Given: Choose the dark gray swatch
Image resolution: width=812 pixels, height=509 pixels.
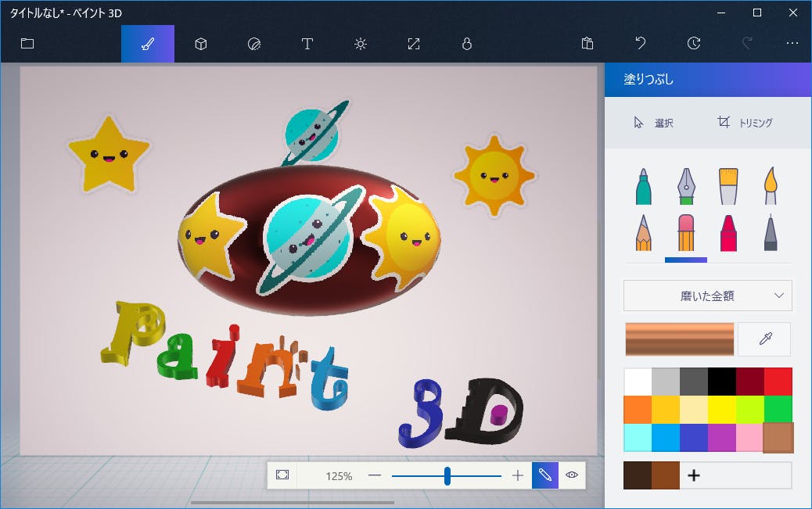Looking at the screenshot, I should click(694, 382).
